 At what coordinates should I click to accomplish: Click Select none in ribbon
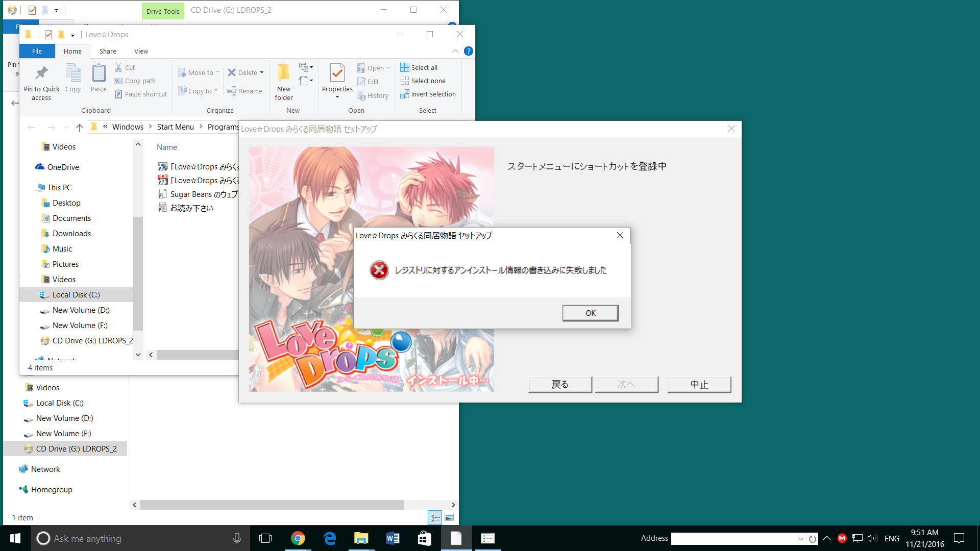pos(423,81)
